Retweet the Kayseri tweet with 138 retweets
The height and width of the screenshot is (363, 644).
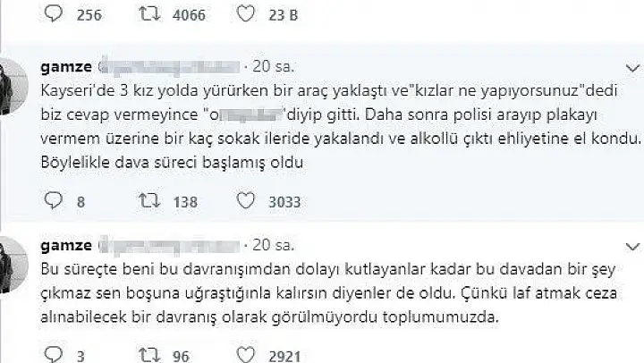coord(149,201)
